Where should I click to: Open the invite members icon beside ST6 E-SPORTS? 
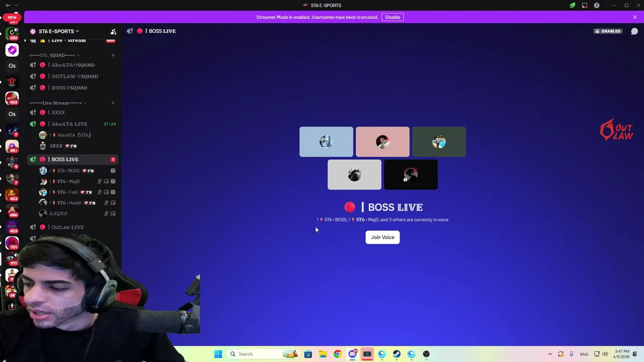[113, 31]
